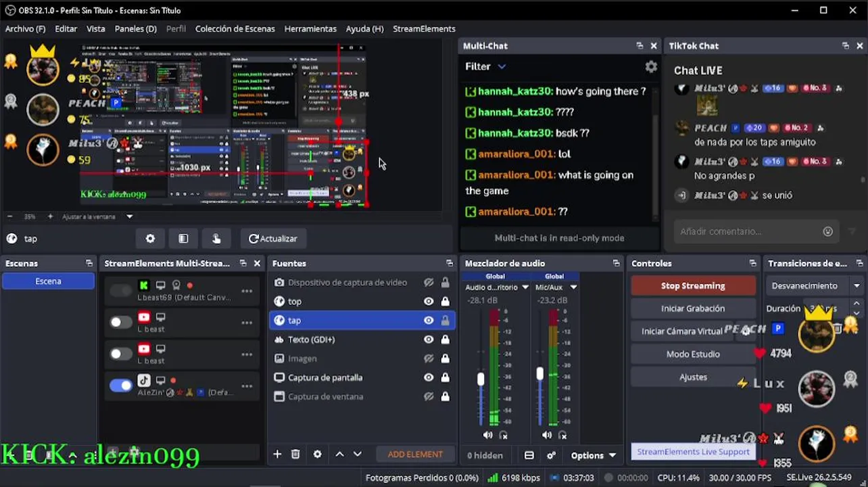Undock the StreamElements Multi-Stream panel
The height and width of the screenshot is (487, 868).
pos(243,263)
